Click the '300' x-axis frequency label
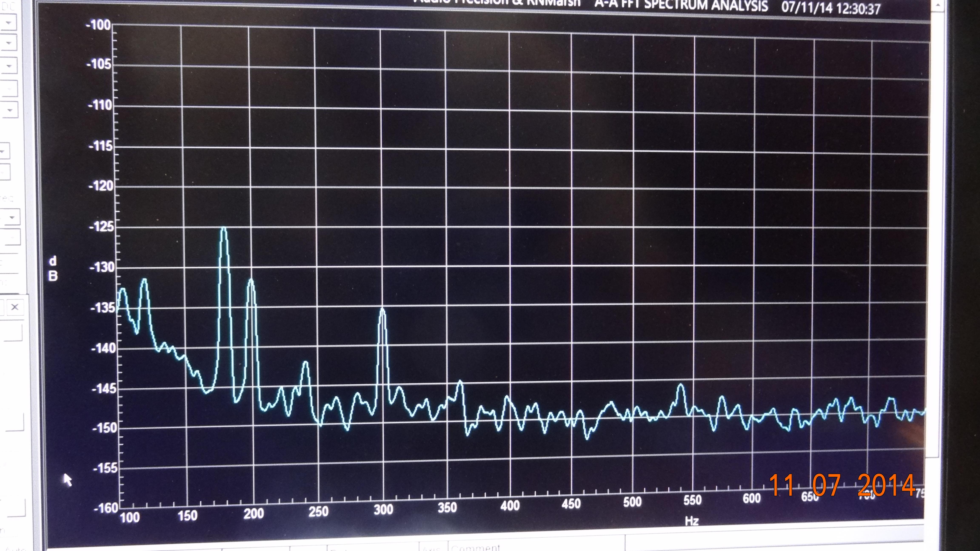 tap(383, 510)
